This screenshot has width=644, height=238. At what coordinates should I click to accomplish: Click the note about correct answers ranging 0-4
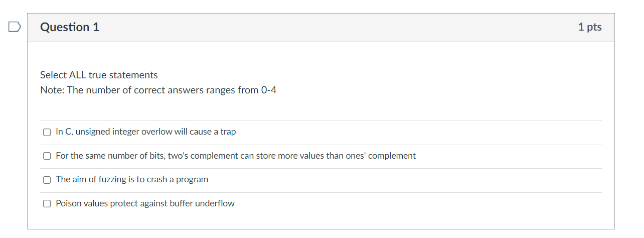(158, 90)
